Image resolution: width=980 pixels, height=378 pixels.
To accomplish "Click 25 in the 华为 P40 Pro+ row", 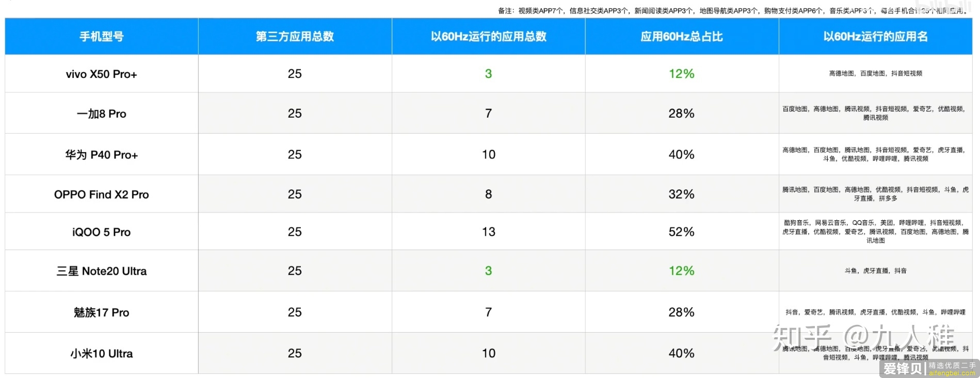I will (x=295, y=155).
